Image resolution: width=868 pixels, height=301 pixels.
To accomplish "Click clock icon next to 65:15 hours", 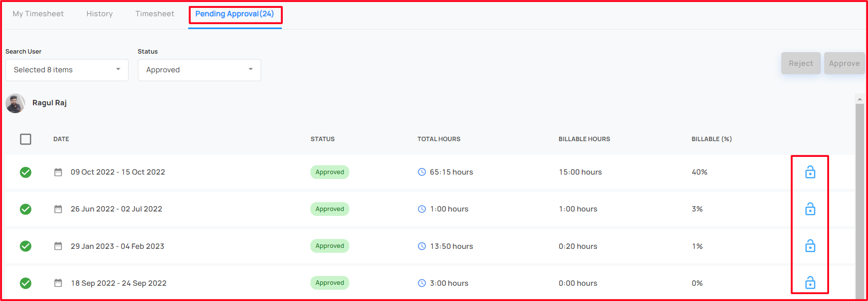I will (x=422, y=172).
